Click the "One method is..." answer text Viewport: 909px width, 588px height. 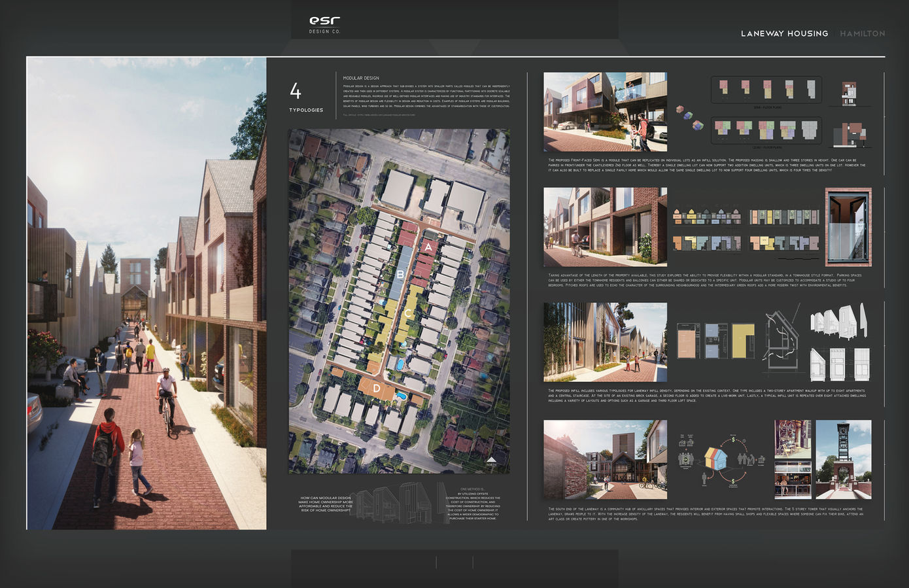tap(473, 504)
